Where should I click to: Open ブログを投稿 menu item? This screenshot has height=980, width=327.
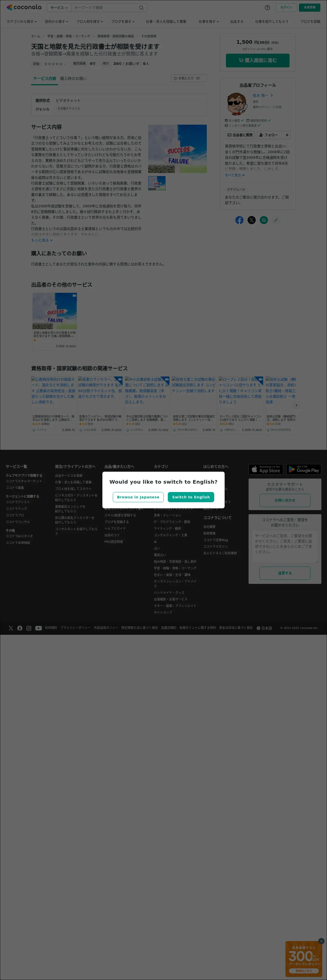(310, 22)
